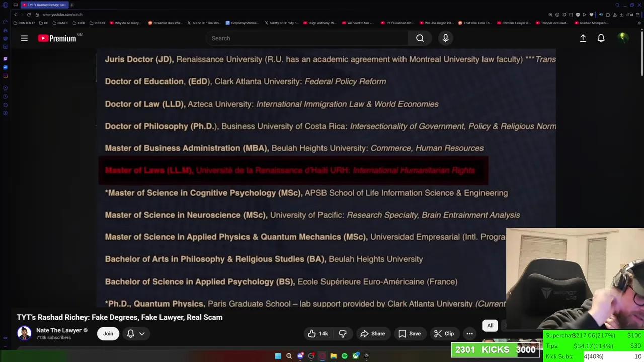Open Discord from the taskbar
Screen dimensions: 644x362
click(300, 356)
